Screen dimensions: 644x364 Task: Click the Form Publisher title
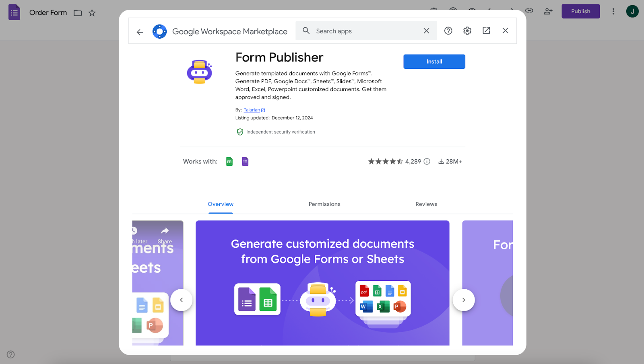(279, 58)
